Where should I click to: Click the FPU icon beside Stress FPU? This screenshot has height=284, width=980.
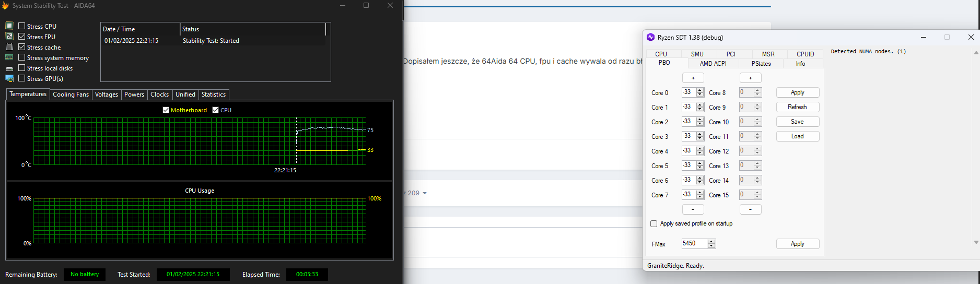tap(9, 37)
